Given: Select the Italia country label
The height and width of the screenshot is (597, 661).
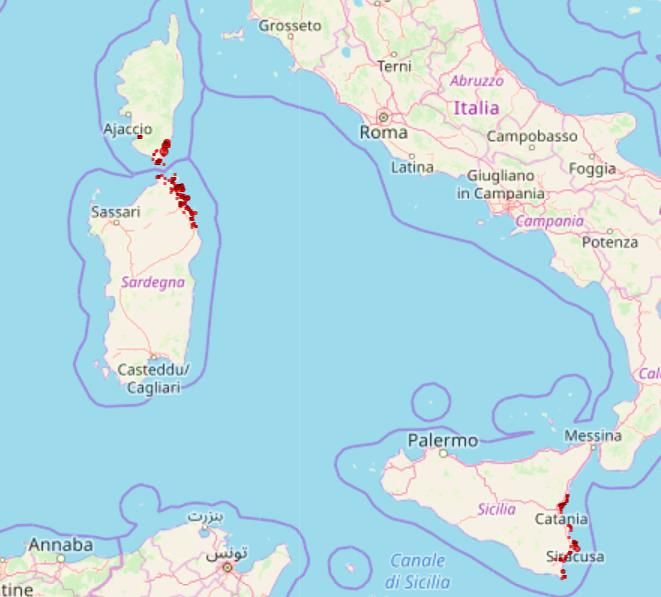Looking at the screenshot, I should pyautogui.click(x=476, y=108).
